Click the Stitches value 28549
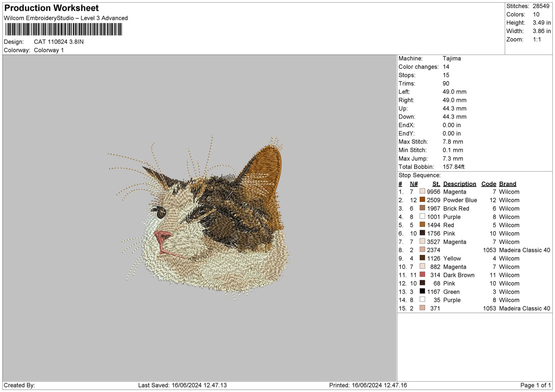 point(541,6)
